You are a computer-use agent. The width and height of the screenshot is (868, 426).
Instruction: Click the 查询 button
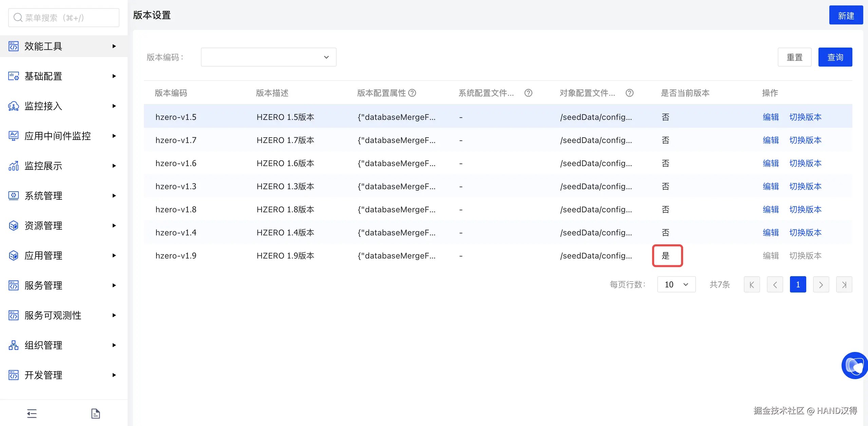(x=835, y=57)
